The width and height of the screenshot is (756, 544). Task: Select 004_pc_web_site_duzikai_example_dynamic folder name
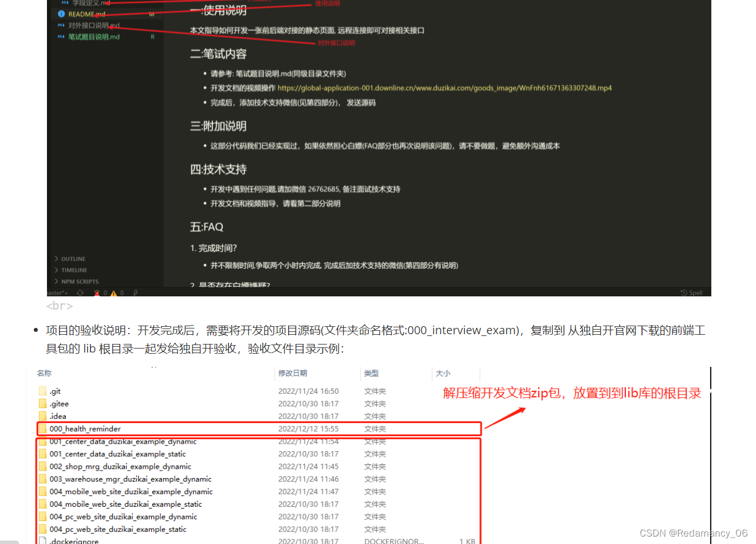(123, 517)
